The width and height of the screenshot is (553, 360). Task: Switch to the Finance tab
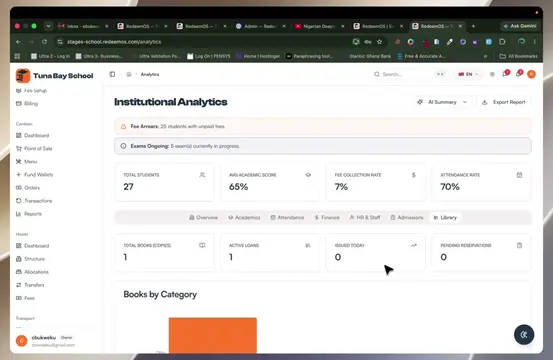point(327,218)
